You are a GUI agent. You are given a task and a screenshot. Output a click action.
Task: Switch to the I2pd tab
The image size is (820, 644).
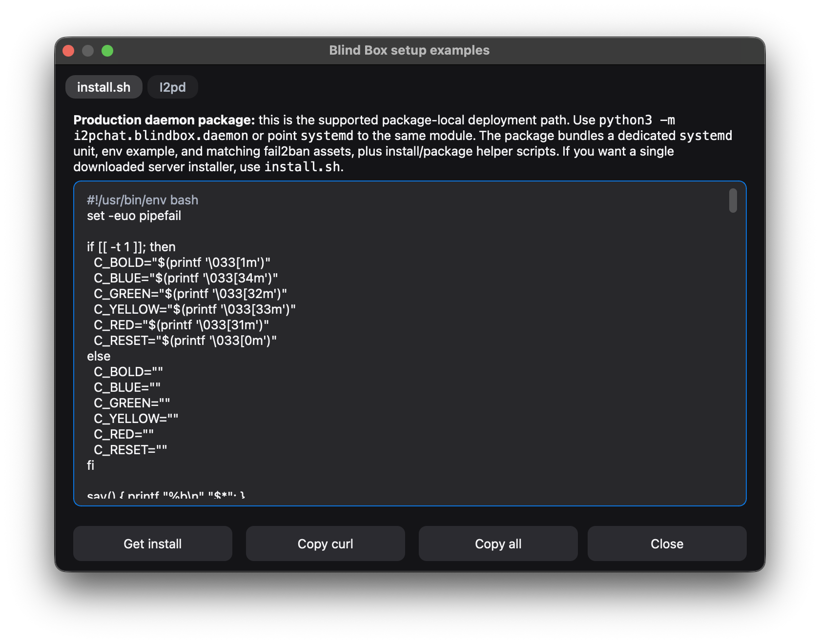[173, 87]
